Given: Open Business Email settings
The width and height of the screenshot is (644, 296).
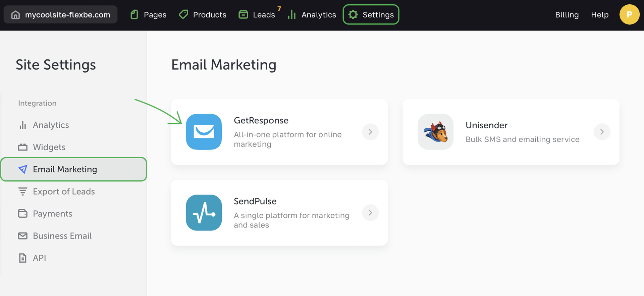Looking at the screenshot, I should pyautogui.click(x=62, y=236).
